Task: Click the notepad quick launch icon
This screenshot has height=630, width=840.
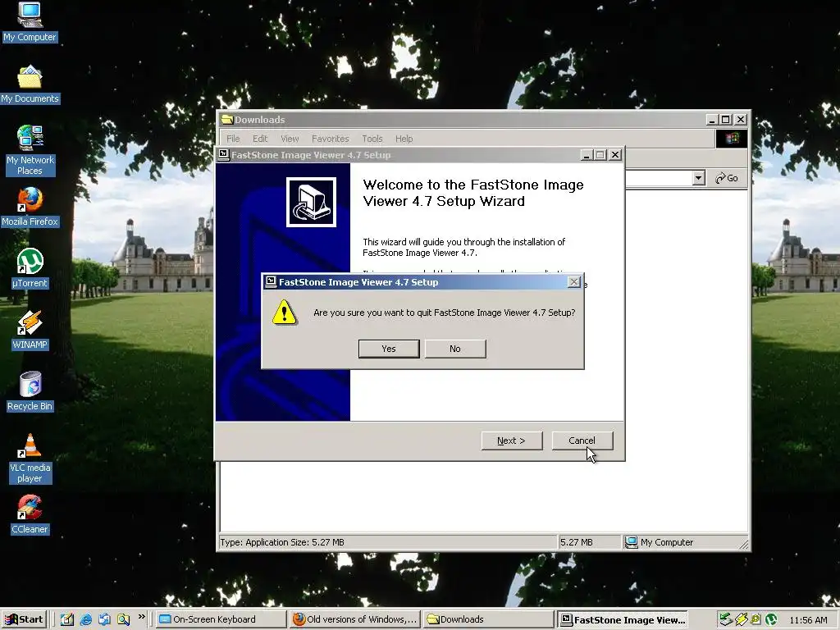Action: (67, 620)
